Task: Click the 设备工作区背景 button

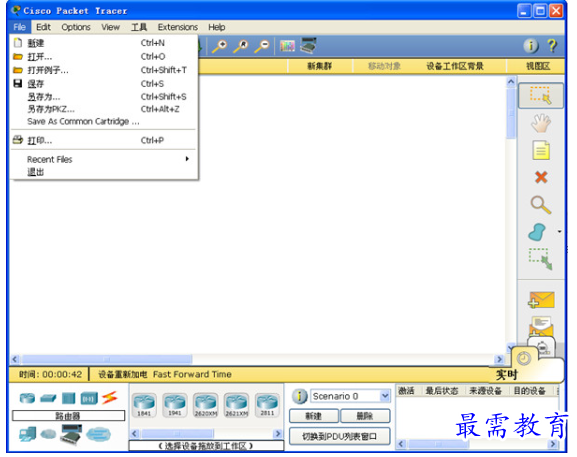Action: coord(455,66)
